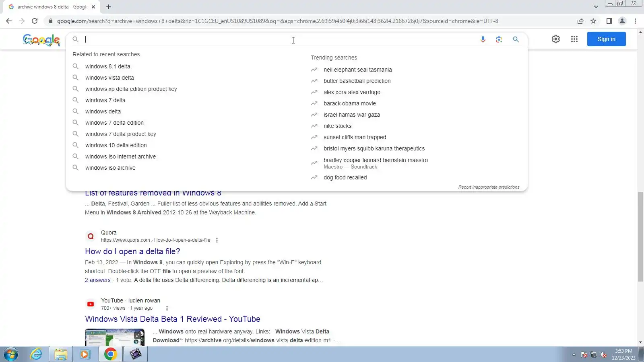
Task: Open the film clapper app in taskbar
Action: (136, 354)
